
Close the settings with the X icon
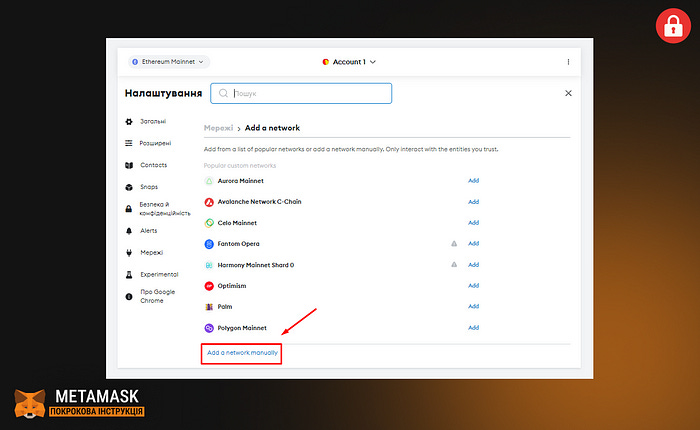point(568,93)
